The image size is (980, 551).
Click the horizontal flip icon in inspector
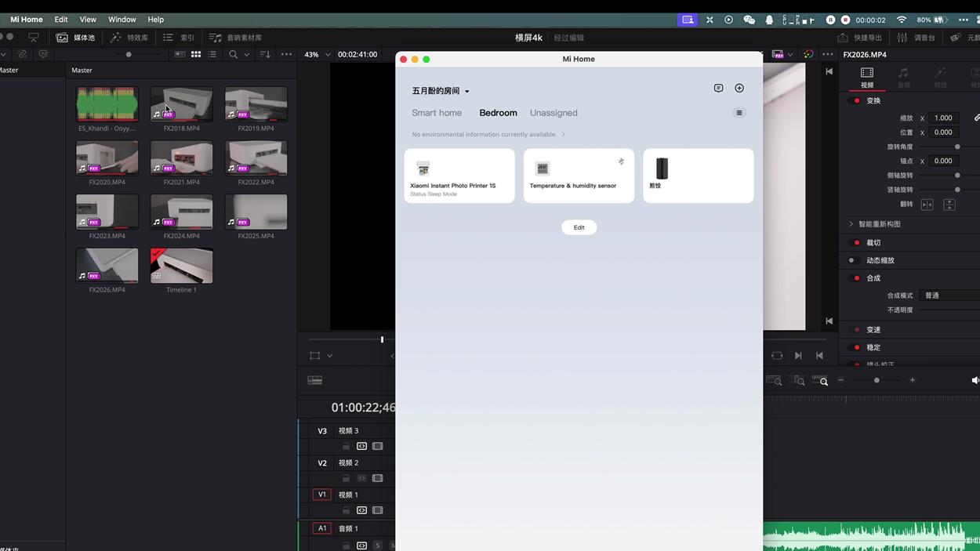927,205
